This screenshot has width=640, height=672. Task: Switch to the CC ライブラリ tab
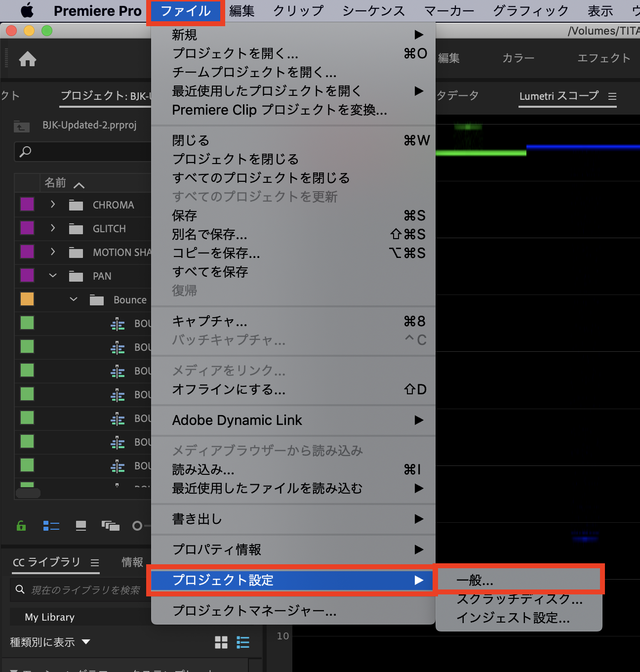pyautogui.click(x=46, y=562)
